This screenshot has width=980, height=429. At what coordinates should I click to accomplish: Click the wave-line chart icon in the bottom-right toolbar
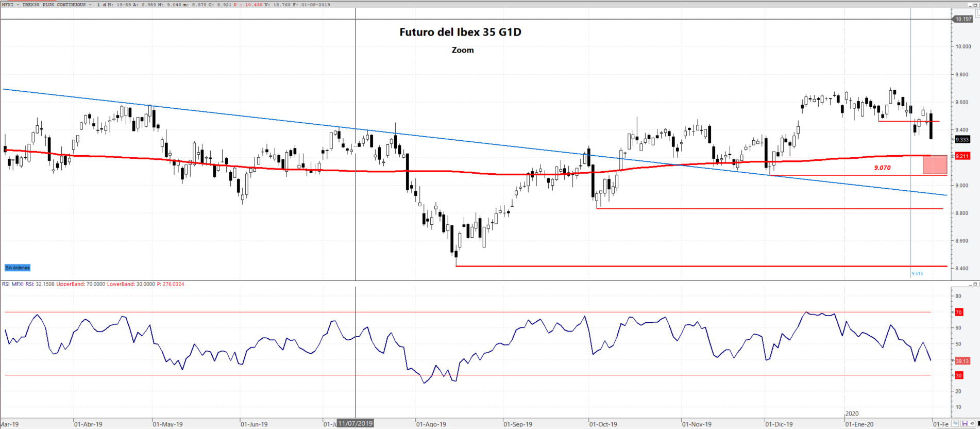tap(955, 424)
